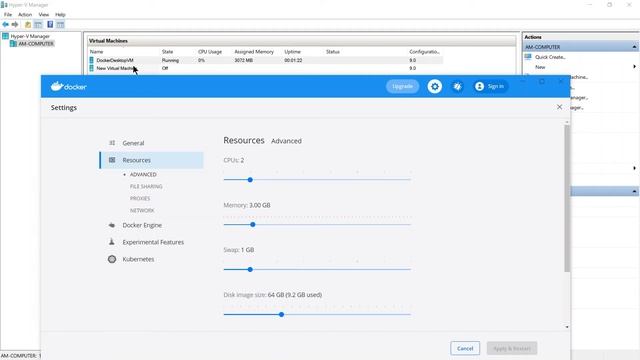Click the Apply & Restart button
Screen dimensions: 640x360
(x=512, y=348)
